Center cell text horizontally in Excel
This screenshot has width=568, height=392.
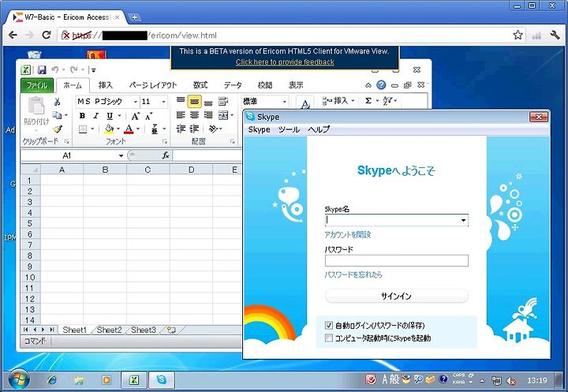pos(195,115)
